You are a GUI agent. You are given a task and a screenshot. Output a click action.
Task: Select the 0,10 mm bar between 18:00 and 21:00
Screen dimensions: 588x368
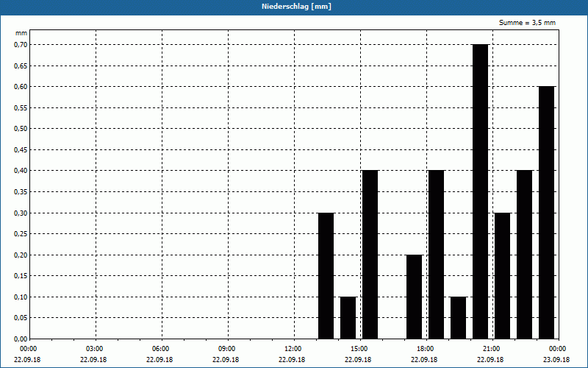[x=458, y=318]
